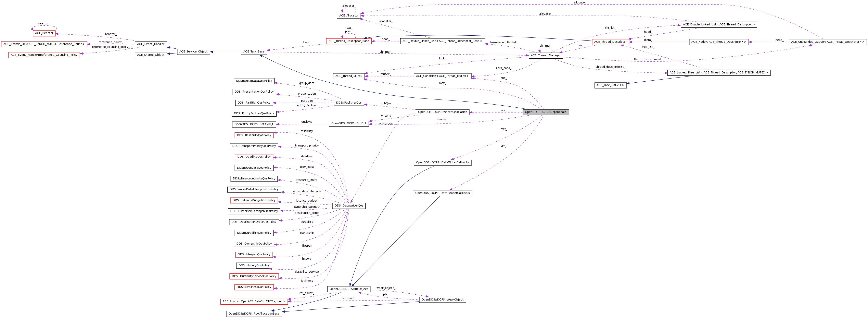Click OpenDDS::DCPS::PoolAllocationBase node
Viewport: 868px width, 318px height.
(x=254, y=314)
